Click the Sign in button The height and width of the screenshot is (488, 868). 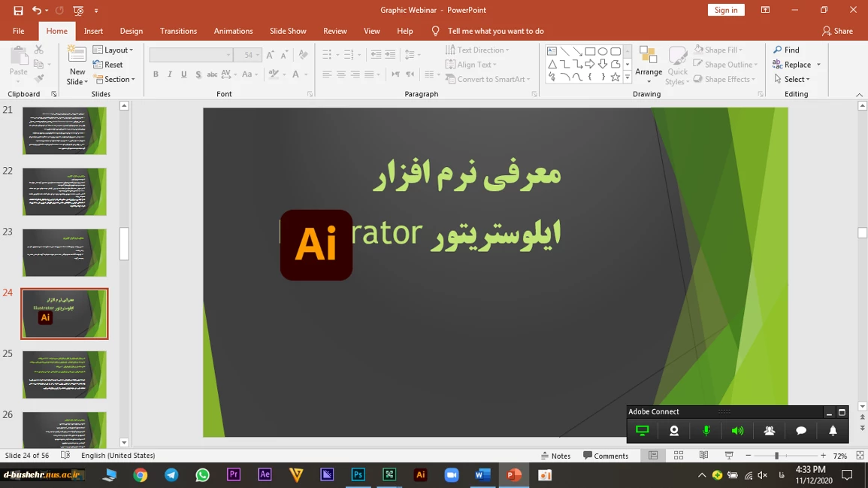pos(726,10)
